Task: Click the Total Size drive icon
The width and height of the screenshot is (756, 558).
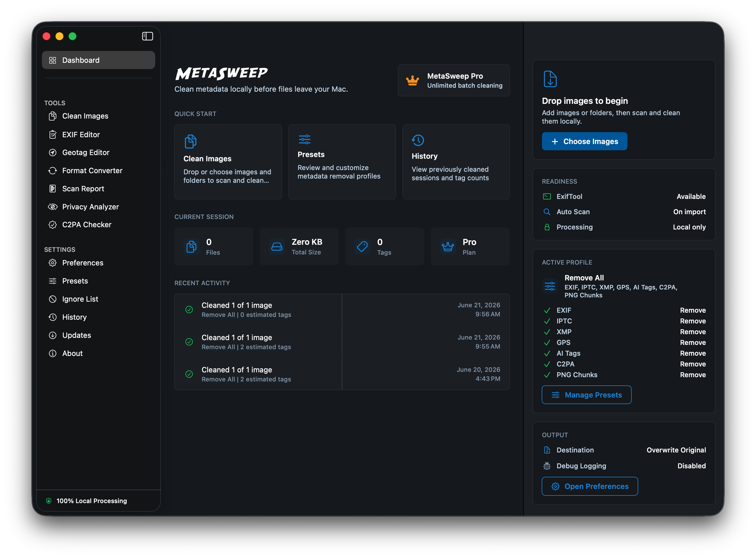Action: coord(277,246)
